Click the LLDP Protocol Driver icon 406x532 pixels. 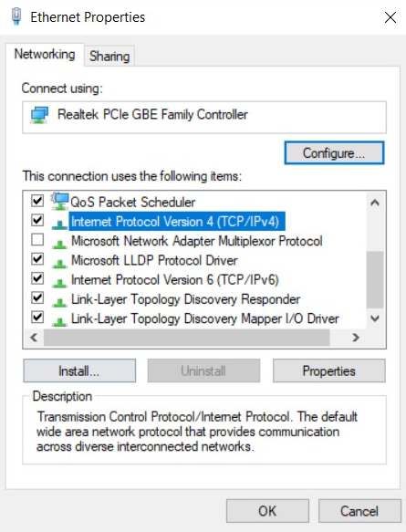pyautogui.click(x=59, y=263)
